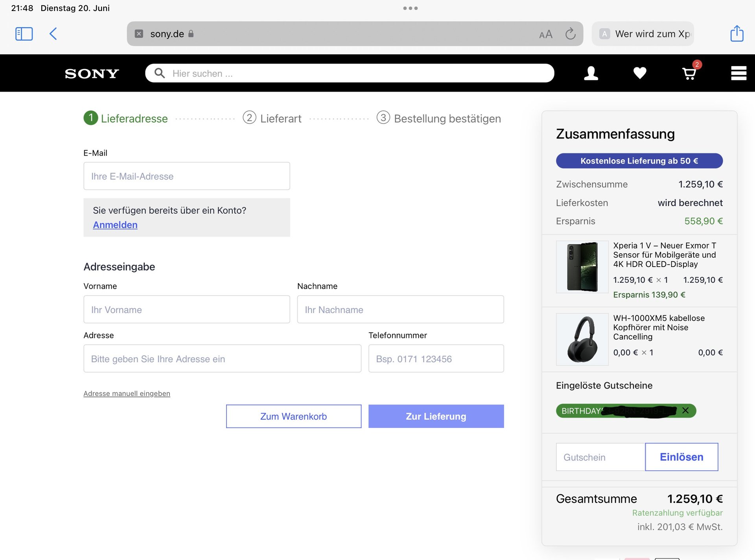Click the status bar time 21:48
755x560 pixels.
(x=22, y=8)
